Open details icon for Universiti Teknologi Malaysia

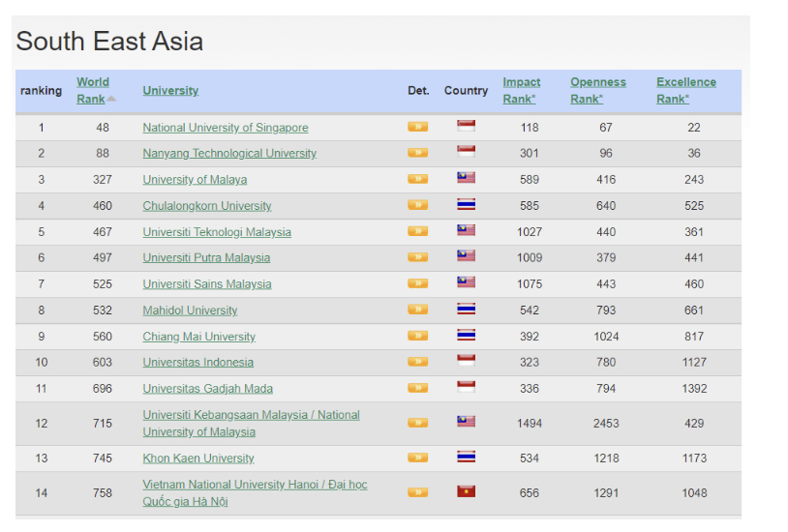pos(417,231)
